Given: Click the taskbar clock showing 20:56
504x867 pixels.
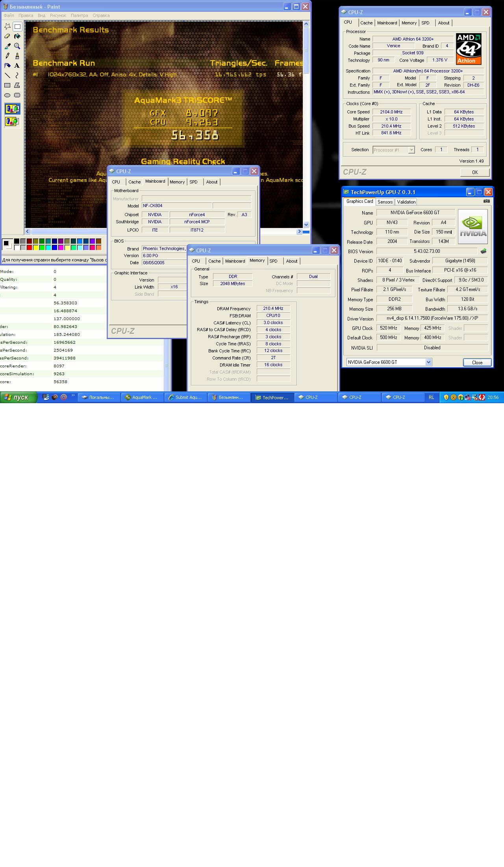Looking at the screenshot, I should [x=493, y=397].
